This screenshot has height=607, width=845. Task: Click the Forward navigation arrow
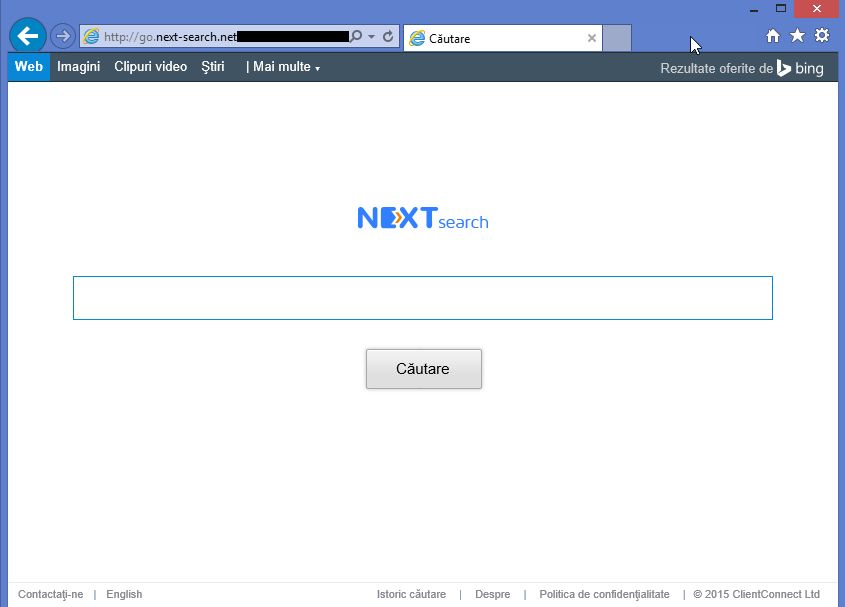pos(60,35)
